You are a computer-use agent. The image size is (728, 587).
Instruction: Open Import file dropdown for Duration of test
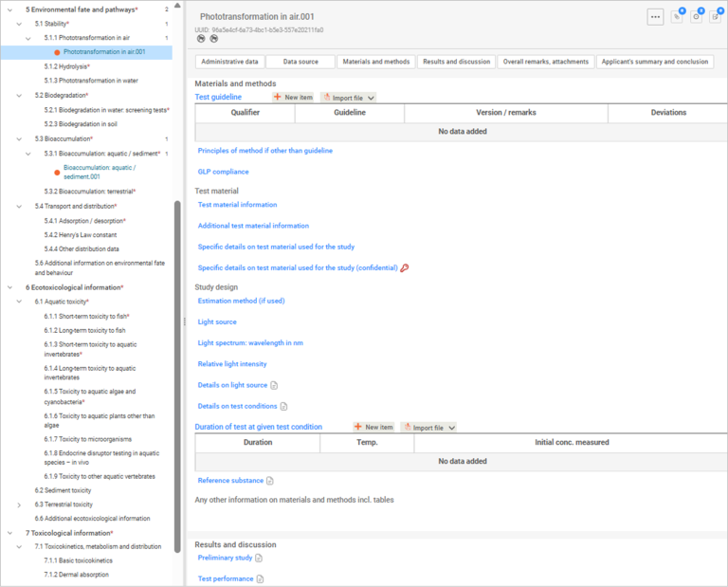(x=428, y=428)
